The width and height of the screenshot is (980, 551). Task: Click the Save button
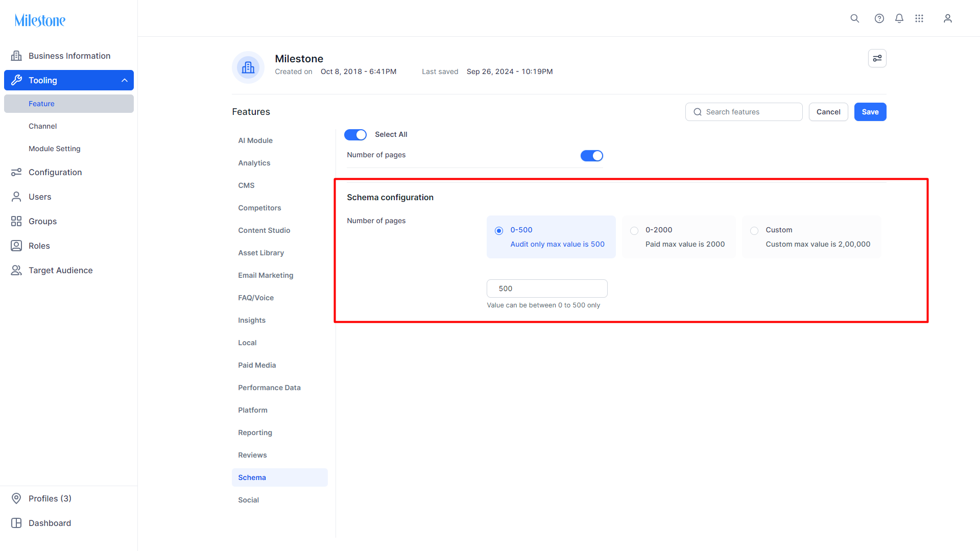pyautogui.click(x=870, y=112)
